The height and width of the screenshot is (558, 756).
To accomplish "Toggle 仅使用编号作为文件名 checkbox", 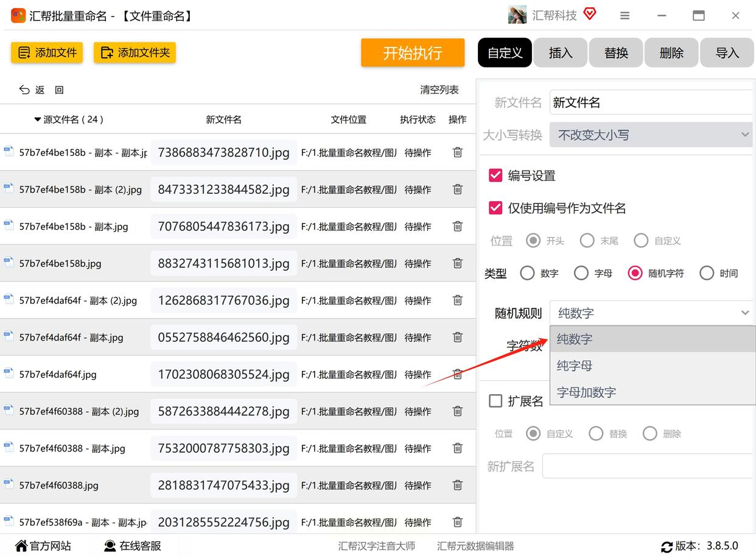I will (x=495, y=208).
